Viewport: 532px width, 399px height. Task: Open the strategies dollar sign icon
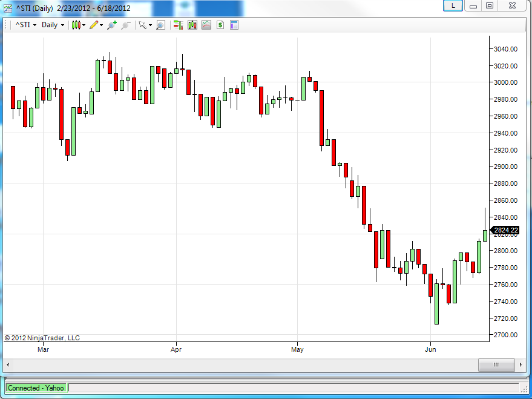(220, 25)
